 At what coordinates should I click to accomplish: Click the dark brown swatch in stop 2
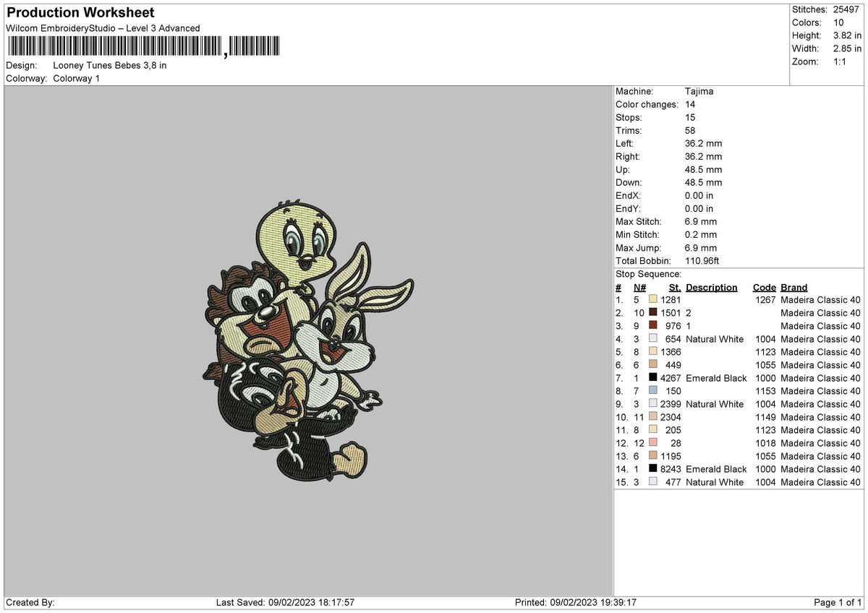coord(653,312)
